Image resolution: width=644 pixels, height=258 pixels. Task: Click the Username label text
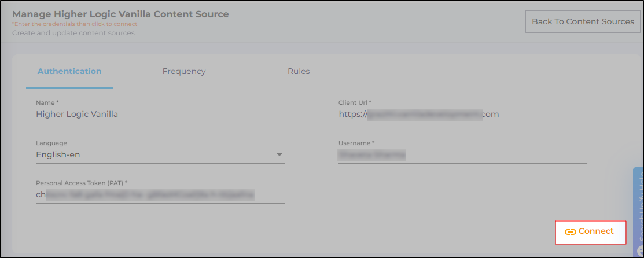pyautogui.click(x=356, y=143)
